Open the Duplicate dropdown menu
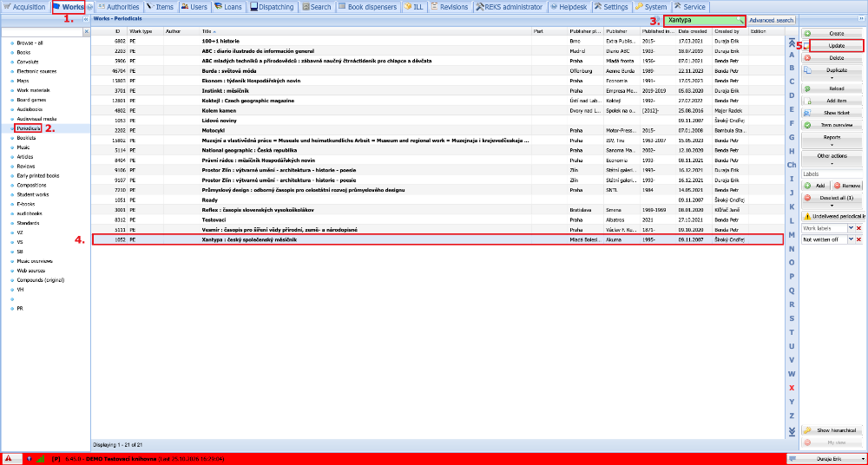The image size is (868, 465). pyautogui.click(x=832, y=74)
